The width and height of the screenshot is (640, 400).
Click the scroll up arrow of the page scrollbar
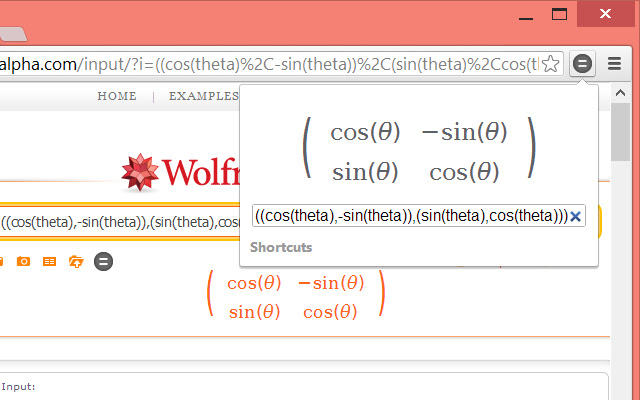coord(620,93)
